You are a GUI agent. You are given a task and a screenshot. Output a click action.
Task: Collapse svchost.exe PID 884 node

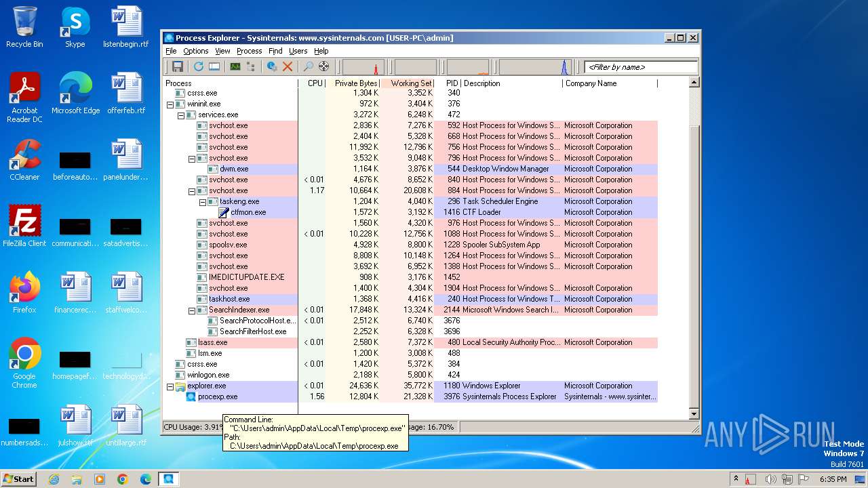click(192, 191)
